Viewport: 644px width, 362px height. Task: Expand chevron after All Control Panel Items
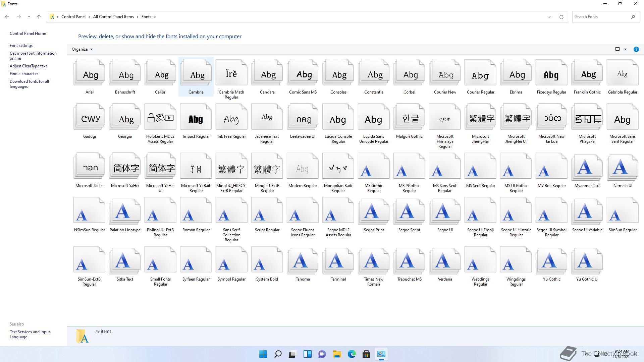pos(138,17)
